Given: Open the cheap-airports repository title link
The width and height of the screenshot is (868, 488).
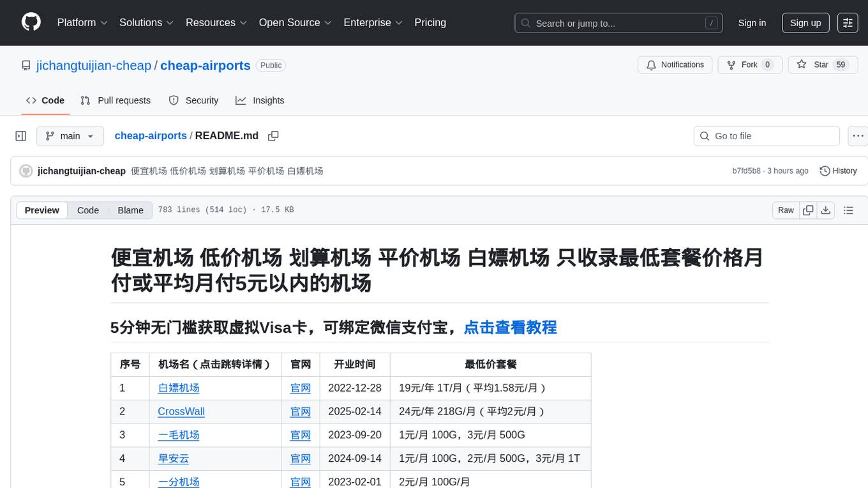Looking at the screenshot, I should tap(206, 65).
